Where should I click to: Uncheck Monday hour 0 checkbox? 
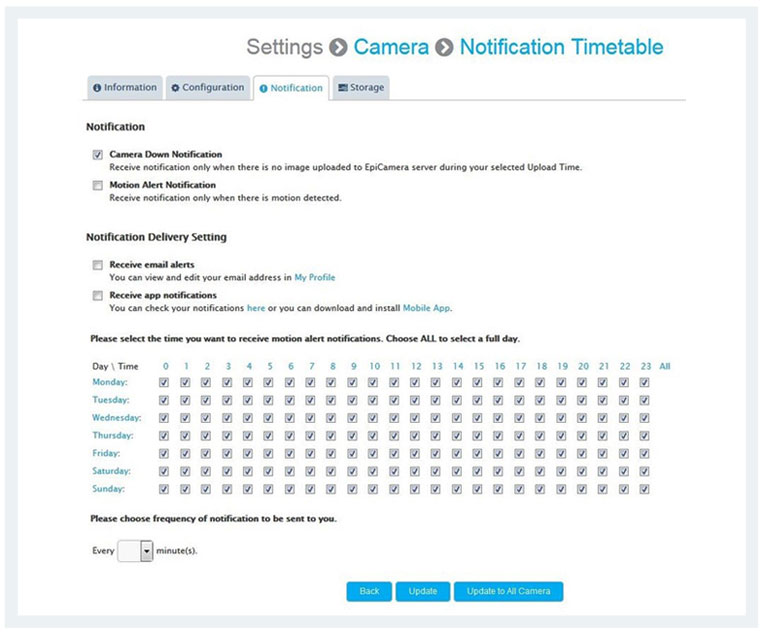pos(164,383)
